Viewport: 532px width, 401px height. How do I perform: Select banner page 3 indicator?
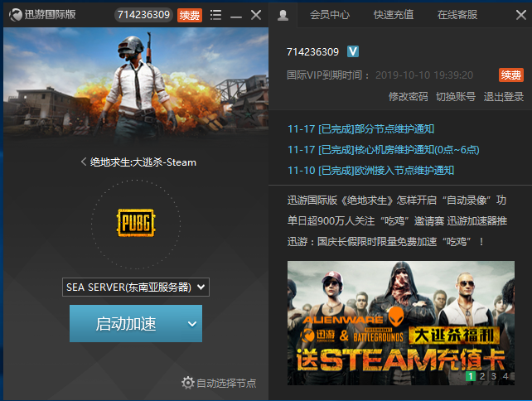pos(494,376)
